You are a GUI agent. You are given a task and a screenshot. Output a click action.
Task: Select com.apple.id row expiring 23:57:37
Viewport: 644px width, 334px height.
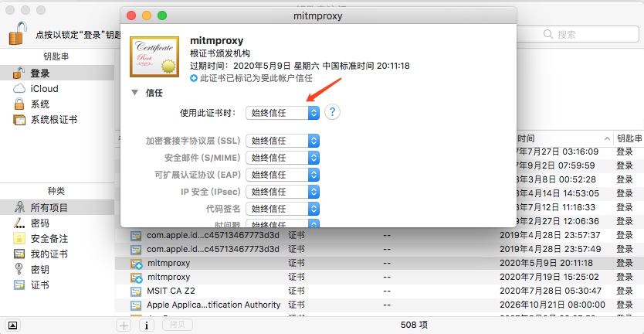tap(379, 236)
